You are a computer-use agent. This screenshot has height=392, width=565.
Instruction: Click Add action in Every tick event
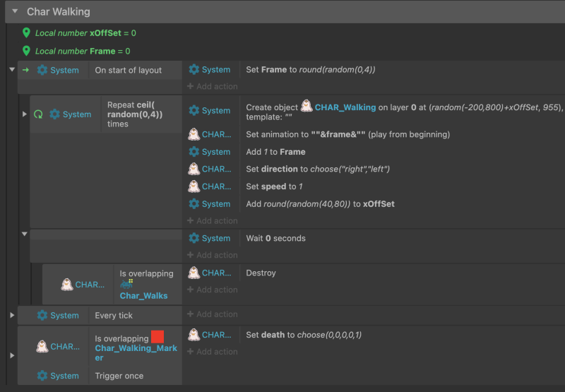(x=213, y=314)
